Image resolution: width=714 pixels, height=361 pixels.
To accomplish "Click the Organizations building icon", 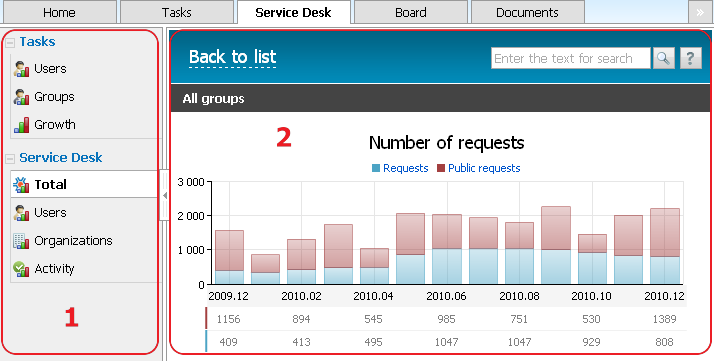I will click(21, 241).
